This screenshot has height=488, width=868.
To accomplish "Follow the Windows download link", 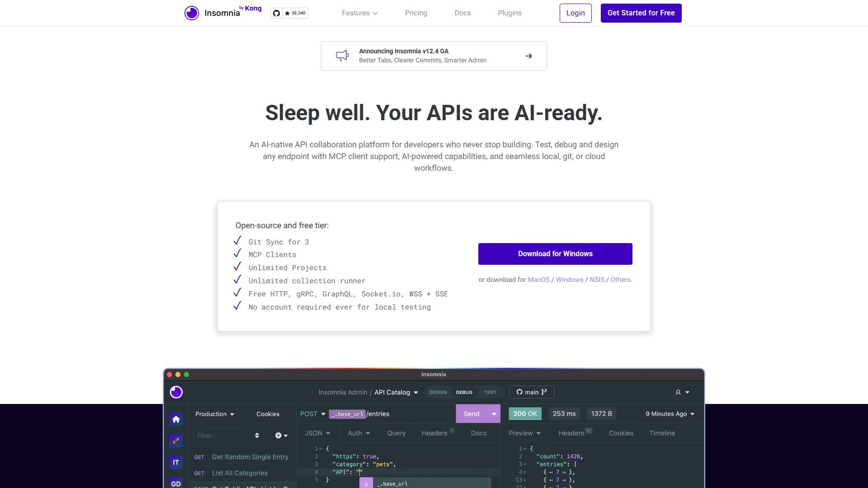I will [x=570, y=280].
